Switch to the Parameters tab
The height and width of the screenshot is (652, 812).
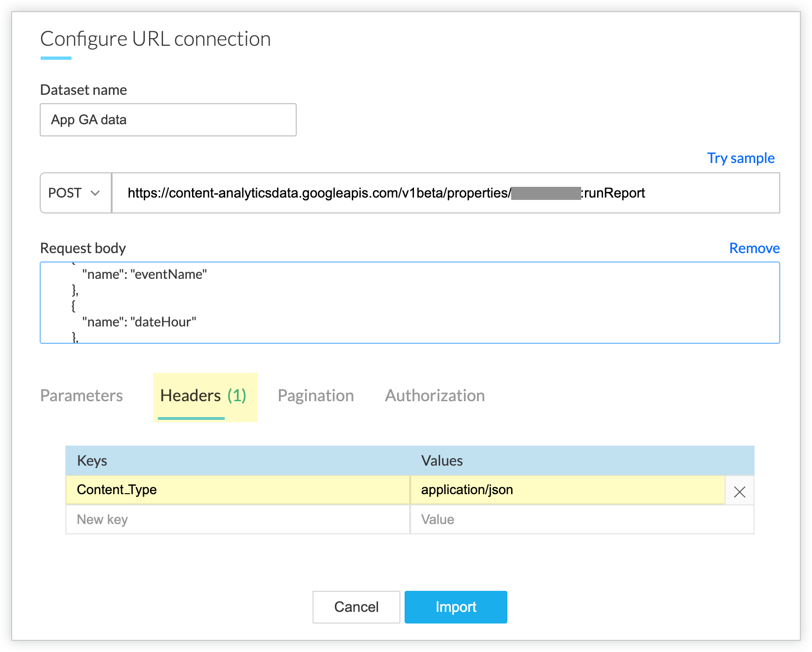[81, 396]
